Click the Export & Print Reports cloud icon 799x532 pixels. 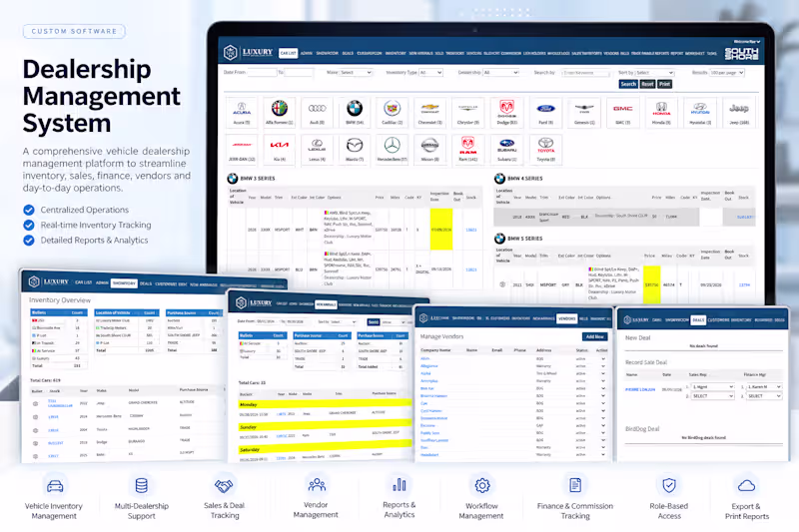click(746, 486)
